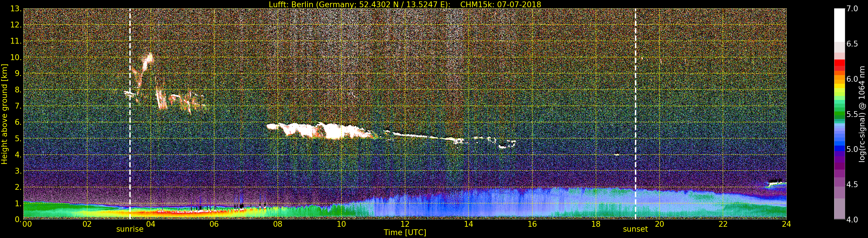Click the time axis tick '18'
The image size is (868, 238).
tap(596, 224)
